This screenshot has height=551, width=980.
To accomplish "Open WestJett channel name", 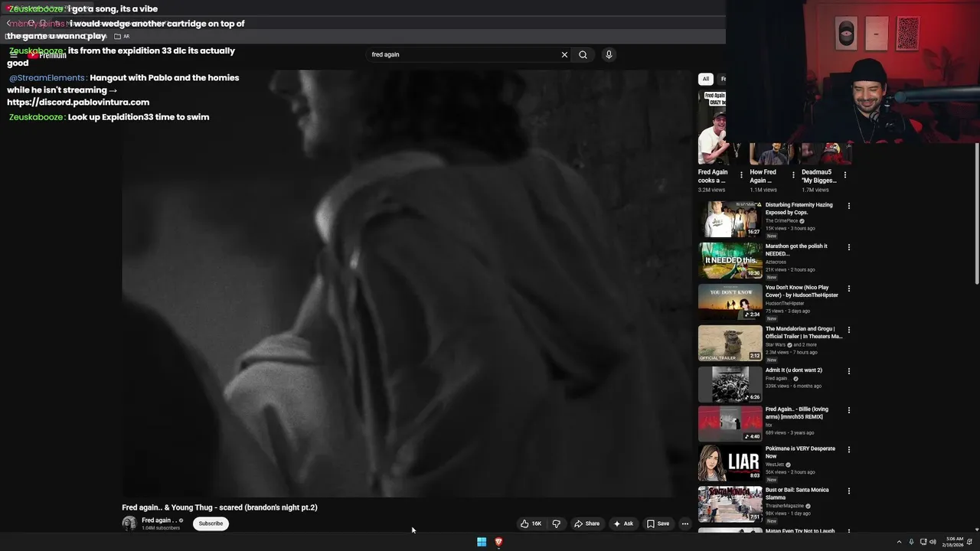I will [775, 465].
